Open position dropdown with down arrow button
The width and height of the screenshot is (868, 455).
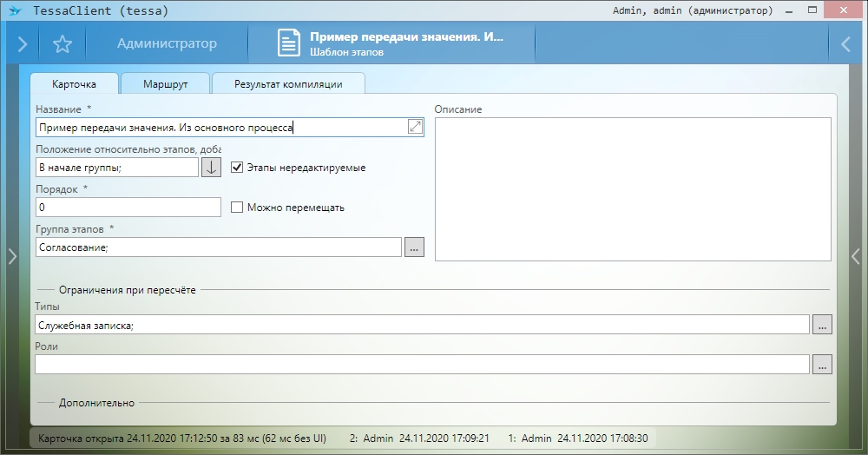(x=212, y=167)
